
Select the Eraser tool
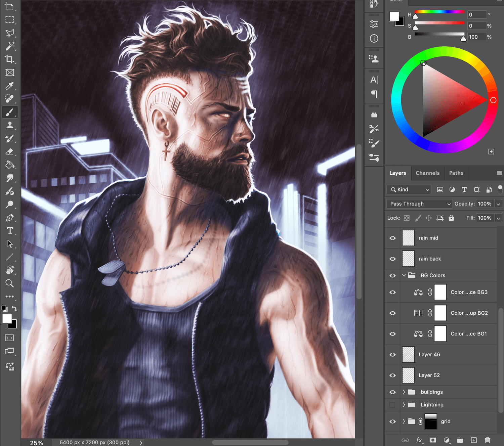pos(10,152)
